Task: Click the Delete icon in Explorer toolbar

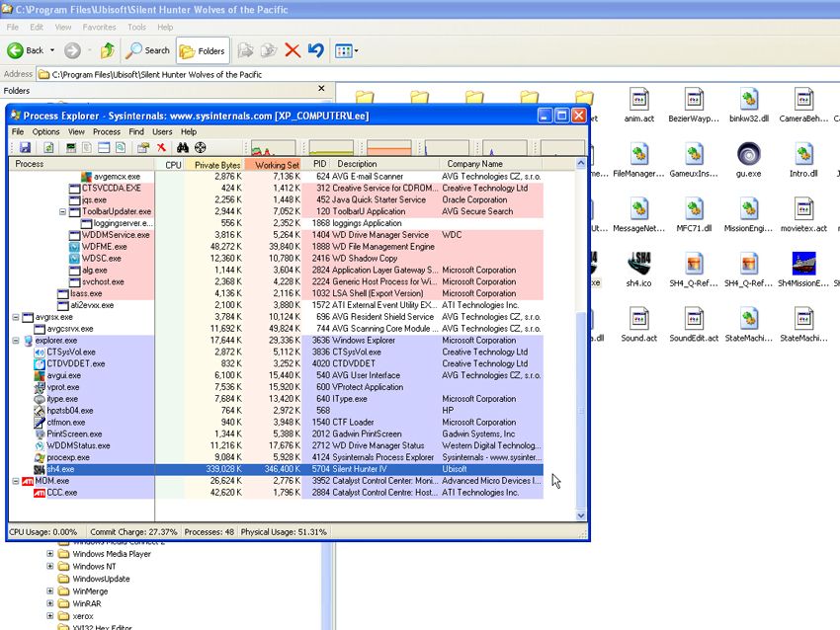Action: 293,50
